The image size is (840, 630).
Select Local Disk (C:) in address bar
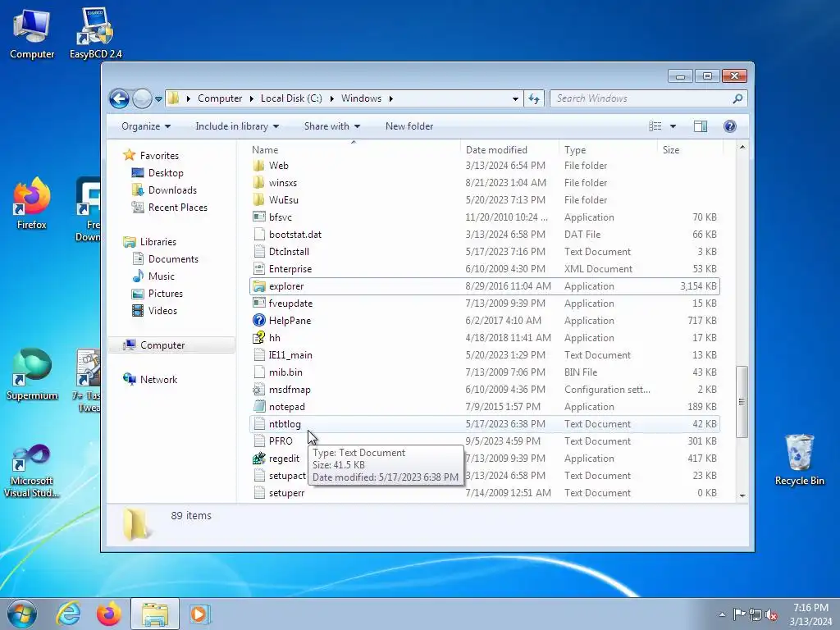291,98
